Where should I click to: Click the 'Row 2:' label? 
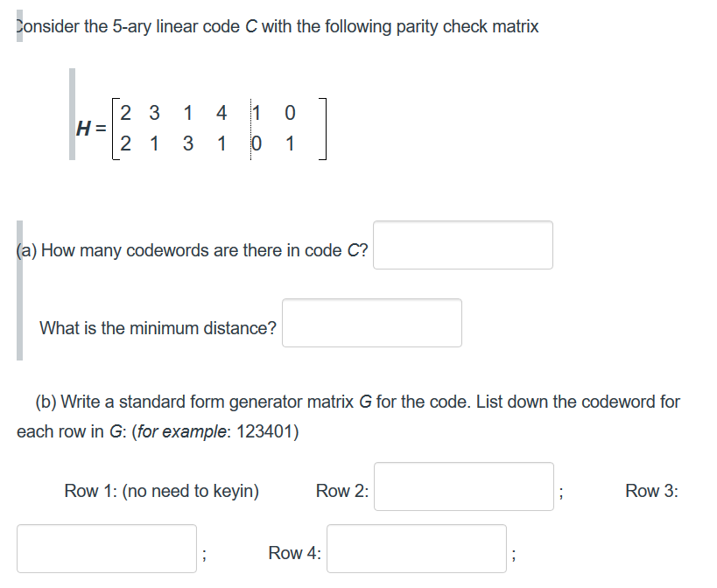pos(342,491)
